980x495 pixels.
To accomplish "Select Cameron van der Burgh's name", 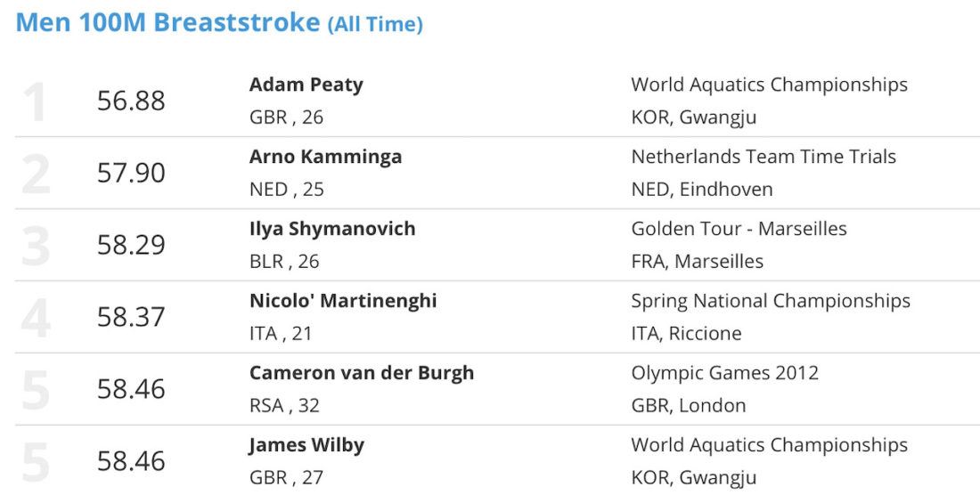I will (x=361, y=373).
